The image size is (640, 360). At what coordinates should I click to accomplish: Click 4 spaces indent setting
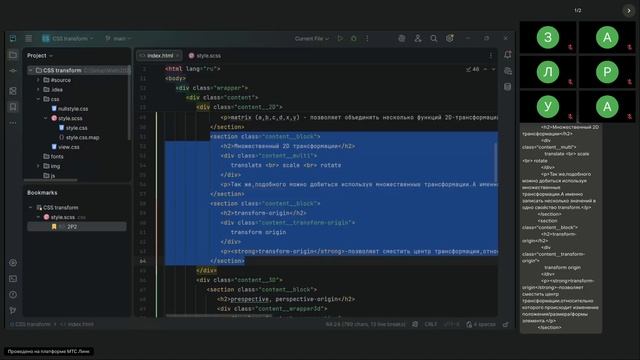(x=484, y=324)
